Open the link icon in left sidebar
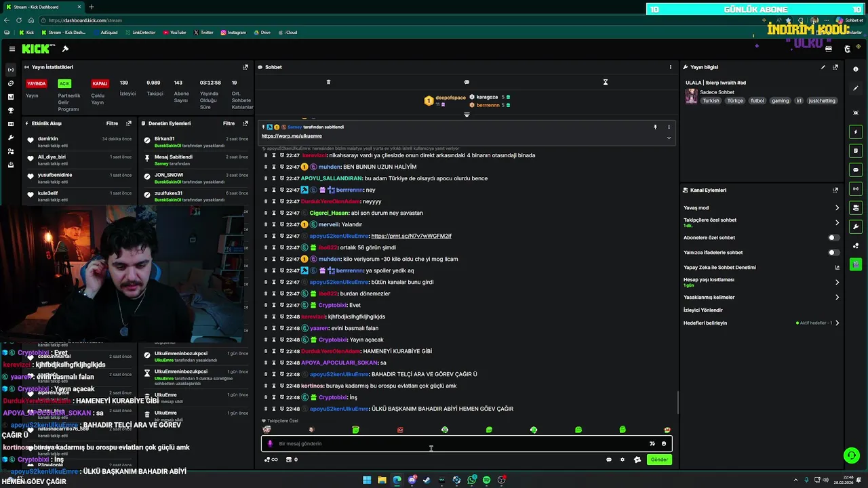Image resolution: width=868 pixels, height=488 pixels. point(10,83)
